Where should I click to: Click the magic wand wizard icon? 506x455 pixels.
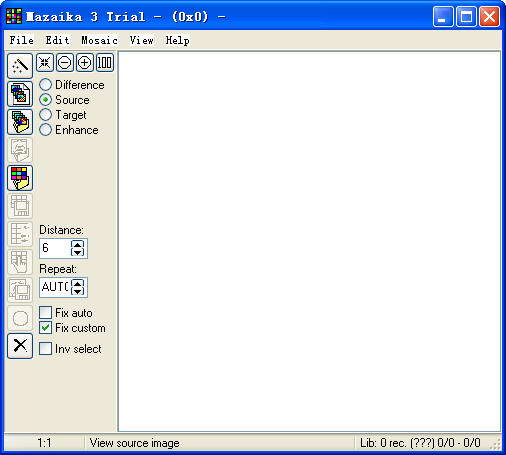pos(20,66)
